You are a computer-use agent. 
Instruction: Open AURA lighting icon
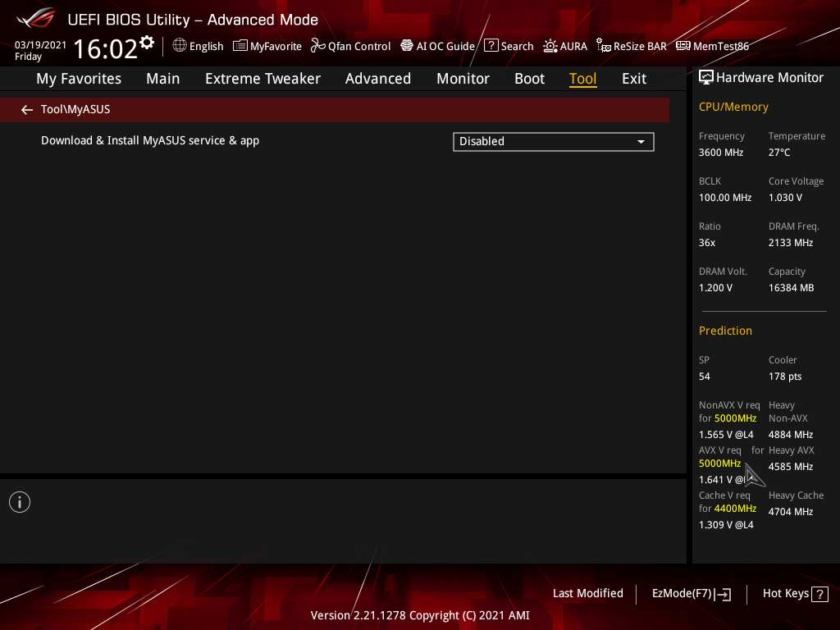pos(550,46)
